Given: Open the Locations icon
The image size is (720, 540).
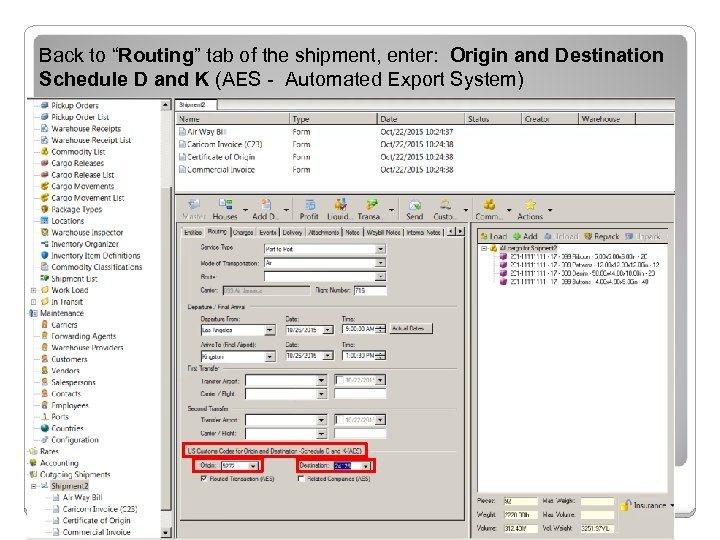Looking at the screenshot, I should (x=45, y=220).
